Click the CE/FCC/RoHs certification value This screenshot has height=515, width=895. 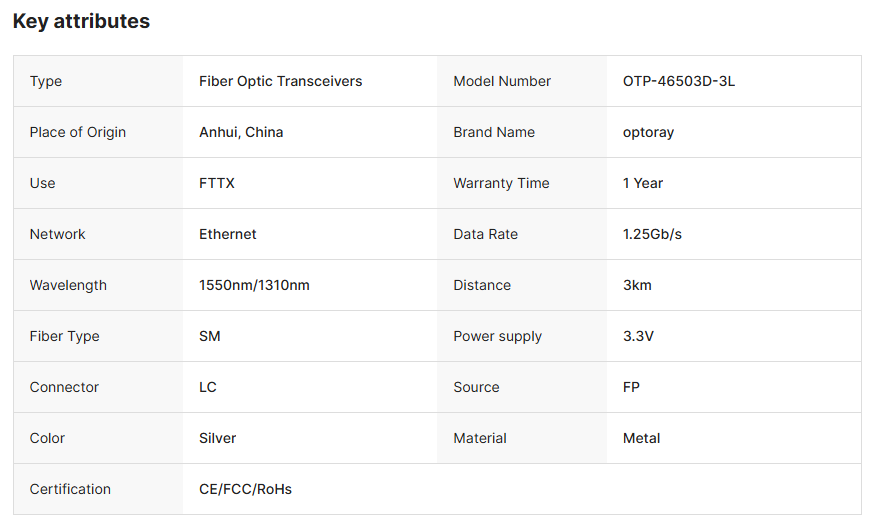pyautogui.click(x=245, y=489)
